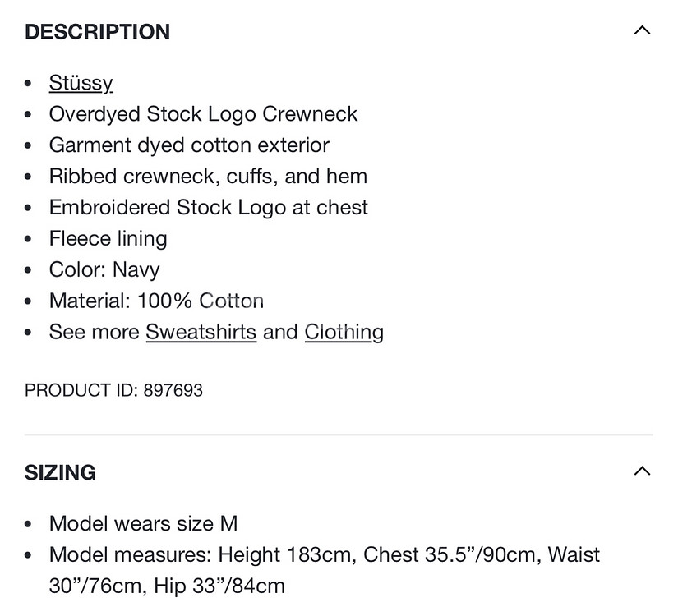Click the Color: Navy text
Viewport: 678px width, 616px height.
(x=104, y=270)
